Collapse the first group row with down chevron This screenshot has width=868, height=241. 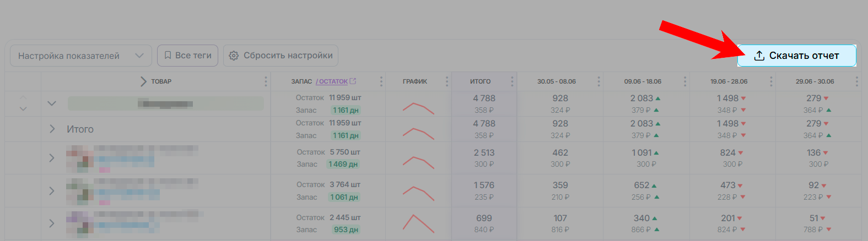click(52, 103)
